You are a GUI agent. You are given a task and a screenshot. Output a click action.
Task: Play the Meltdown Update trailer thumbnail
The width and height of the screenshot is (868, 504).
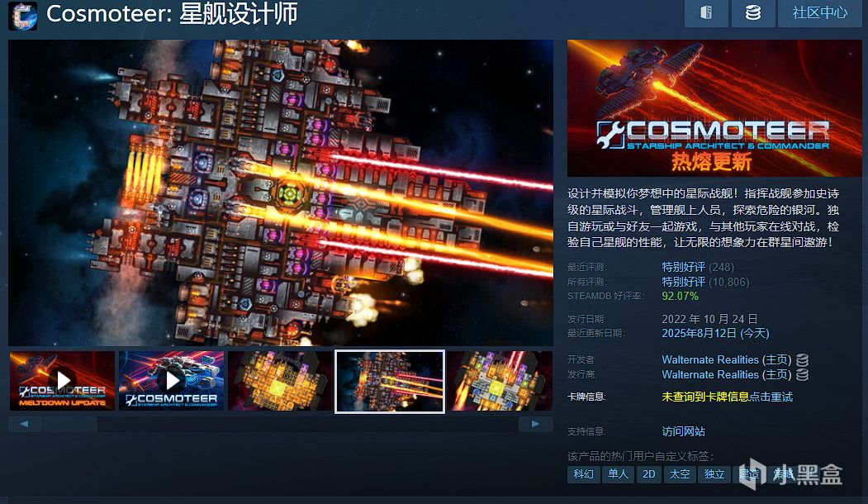[x=62, y=381]
